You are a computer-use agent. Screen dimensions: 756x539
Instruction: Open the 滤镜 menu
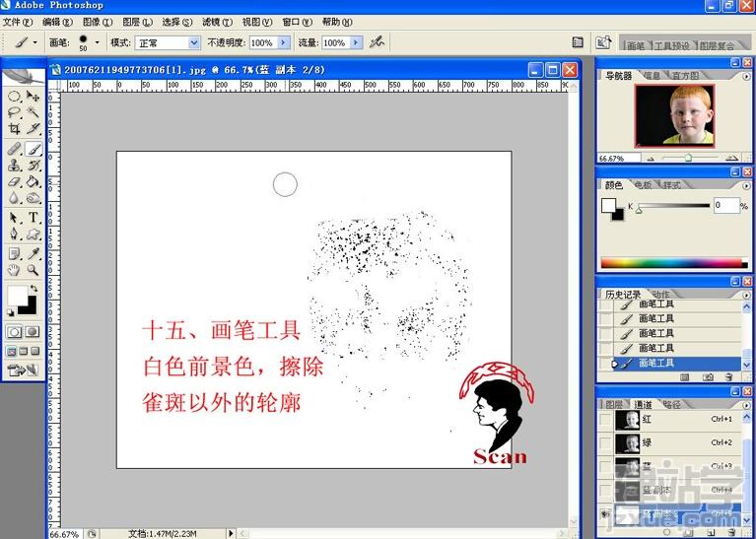click(217, 23)
